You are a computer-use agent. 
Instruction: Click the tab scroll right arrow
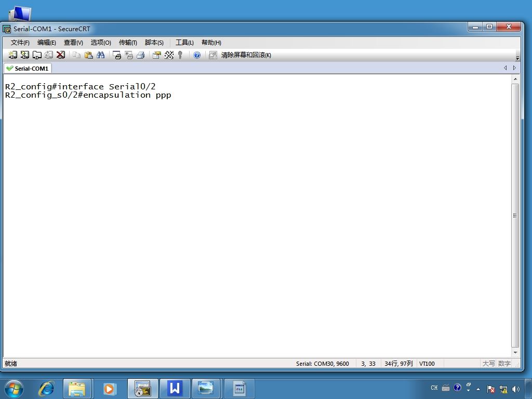pos(514,68)
